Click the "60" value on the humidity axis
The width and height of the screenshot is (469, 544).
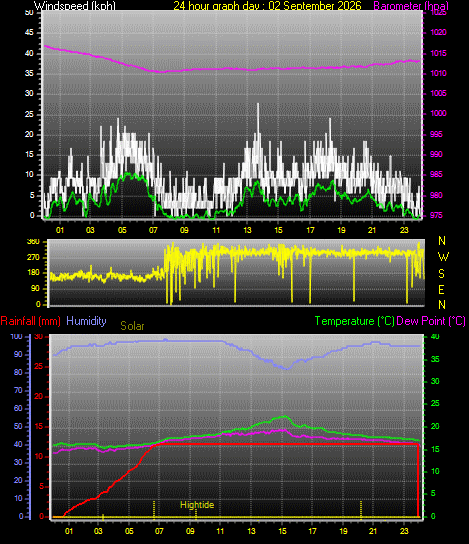pyautogui.click(x=18, y=408)
